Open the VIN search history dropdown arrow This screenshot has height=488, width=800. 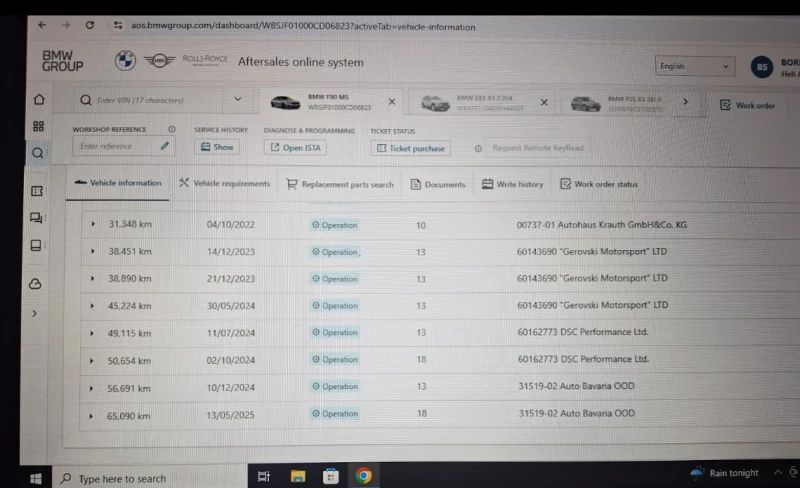coord(238,100)
